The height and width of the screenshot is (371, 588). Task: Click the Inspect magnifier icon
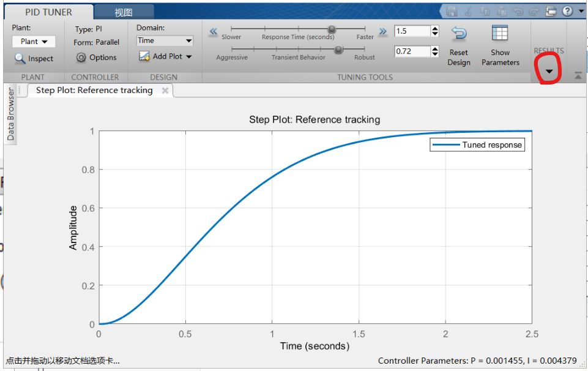coord(20,59)
